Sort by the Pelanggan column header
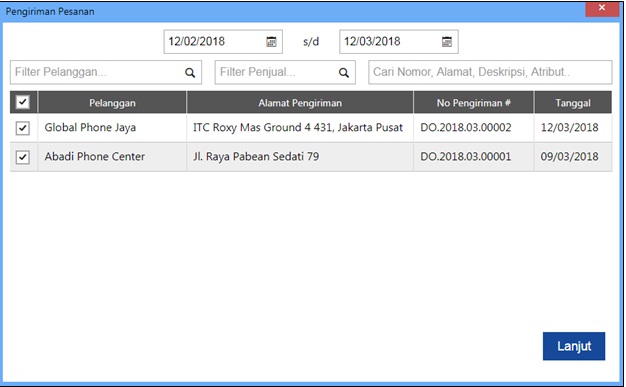 point(112,103)
